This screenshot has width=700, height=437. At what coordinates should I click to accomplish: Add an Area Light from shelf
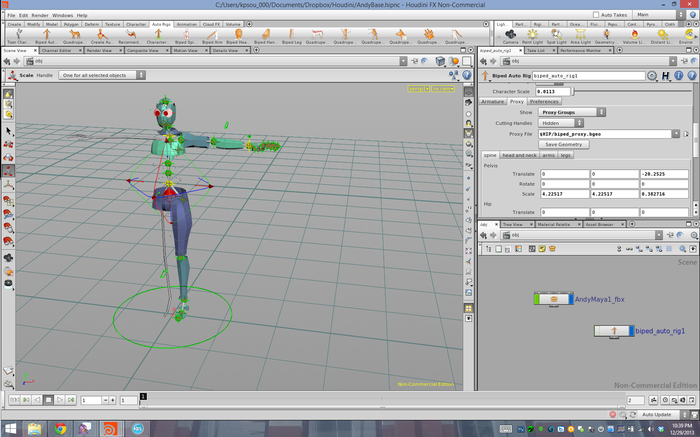(x=580, y=36)
